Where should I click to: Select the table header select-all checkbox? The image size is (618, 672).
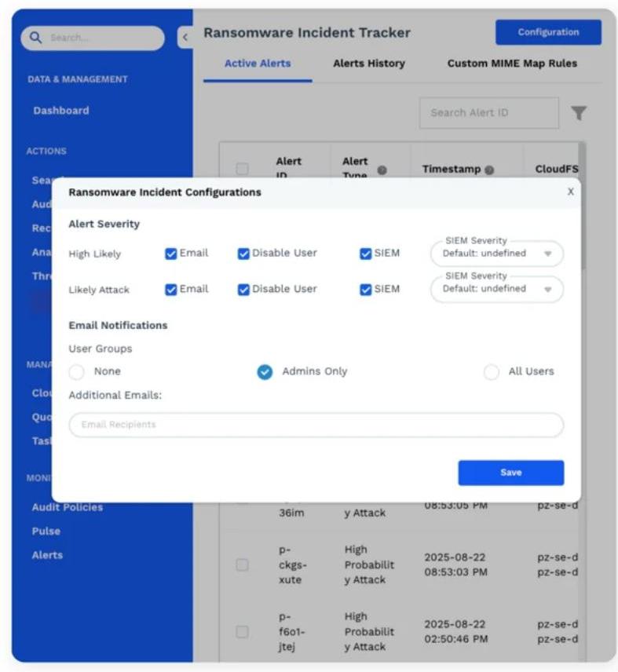click(x=242, y=169)
